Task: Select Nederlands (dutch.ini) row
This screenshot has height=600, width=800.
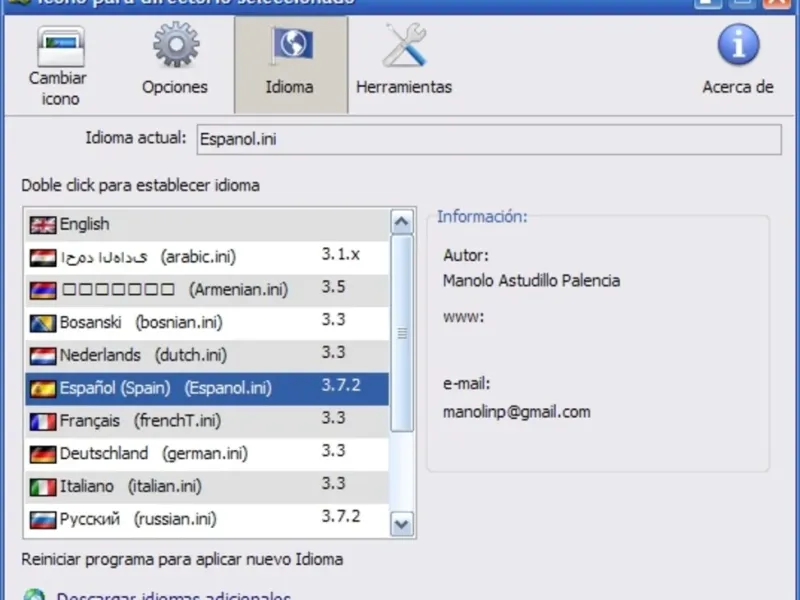Action: [207, 356]
